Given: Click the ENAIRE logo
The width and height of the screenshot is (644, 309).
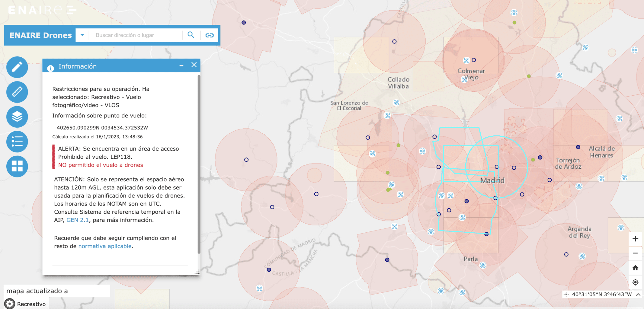Looking at the screenshot, I should pos(42,10).
